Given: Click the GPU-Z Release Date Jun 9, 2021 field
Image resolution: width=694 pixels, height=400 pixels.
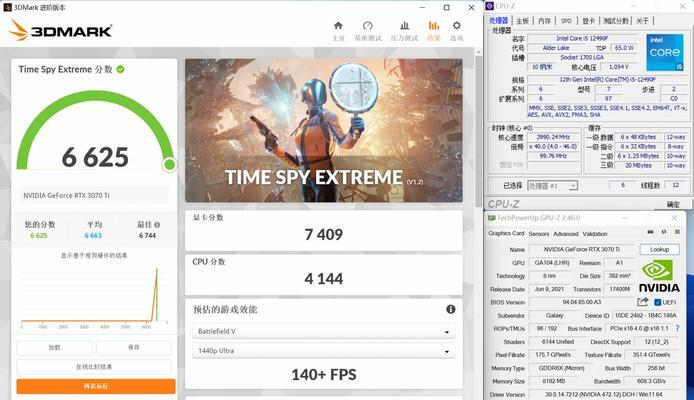Looking at the screenshot, I should [x=549, y=289].
